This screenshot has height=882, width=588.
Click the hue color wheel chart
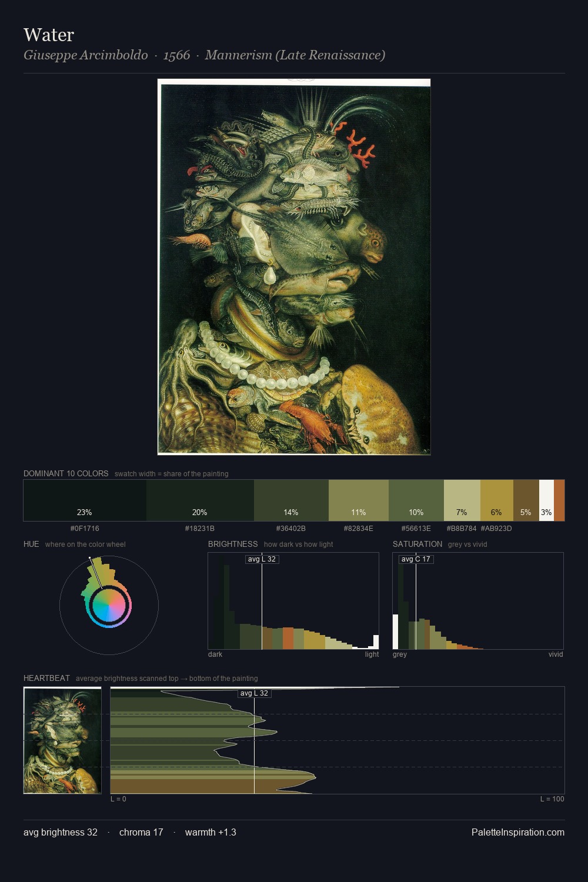coord(109,605)
